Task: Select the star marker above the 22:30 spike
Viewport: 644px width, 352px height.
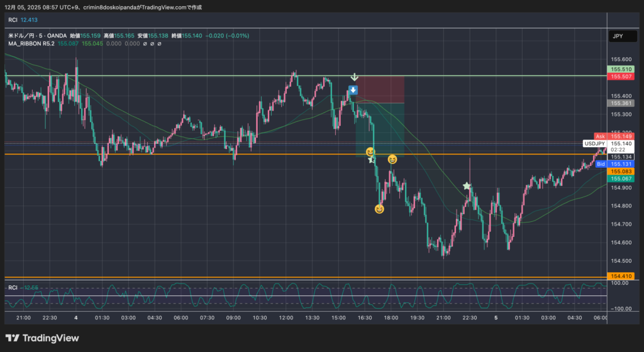Action: click(x=467, y=186)
